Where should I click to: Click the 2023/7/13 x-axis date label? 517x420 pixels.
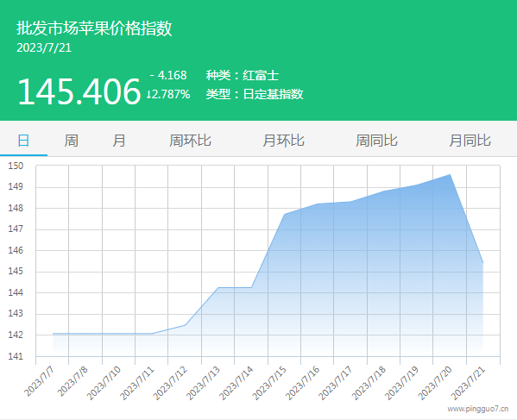pyautogui.click(x=203, y=383)
